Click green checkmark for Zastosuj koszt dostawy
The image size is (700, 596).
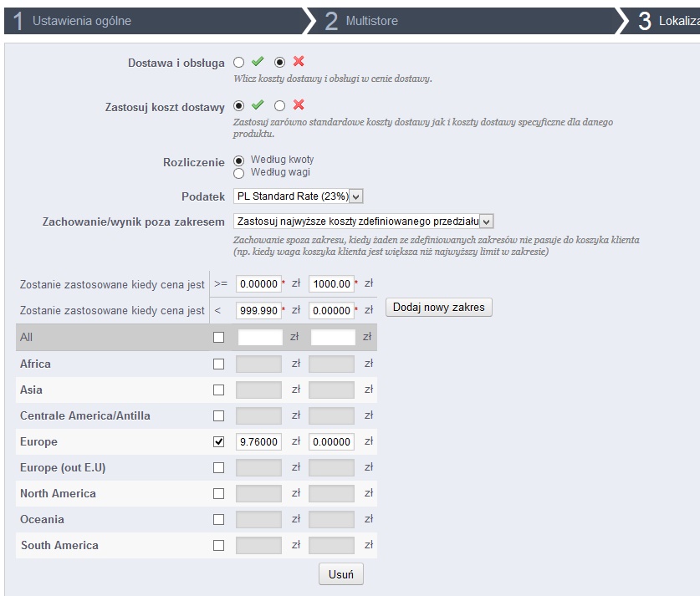[x=258, y=105]
